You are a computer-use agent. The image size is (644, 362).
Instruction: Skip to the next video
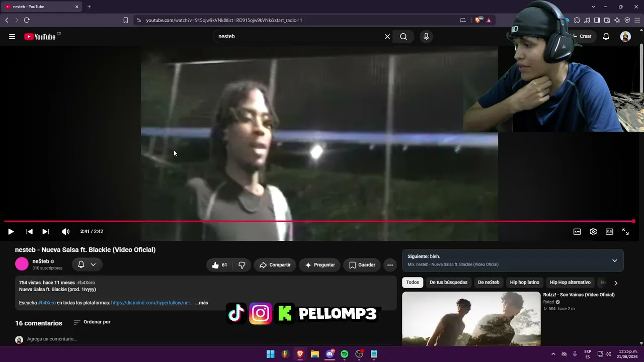click(45, 231)
